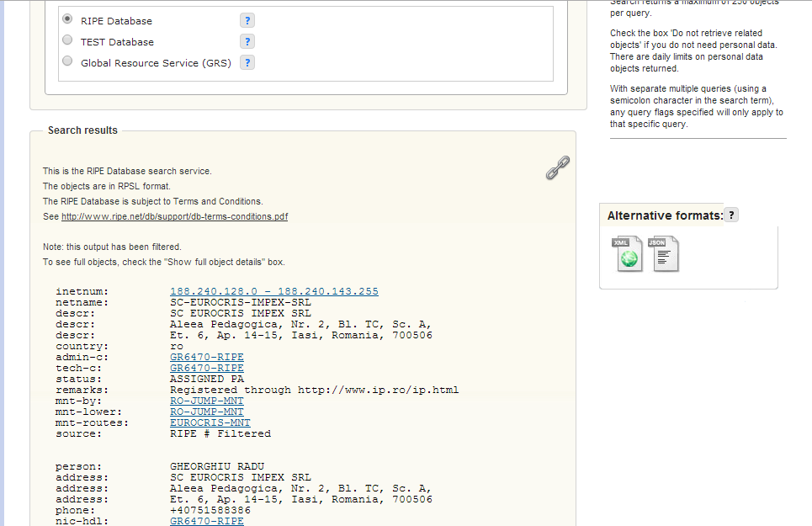The image size is (812, 526).
Task: Follow the tech-c GR6470-RIPE link
Action: 207,368
